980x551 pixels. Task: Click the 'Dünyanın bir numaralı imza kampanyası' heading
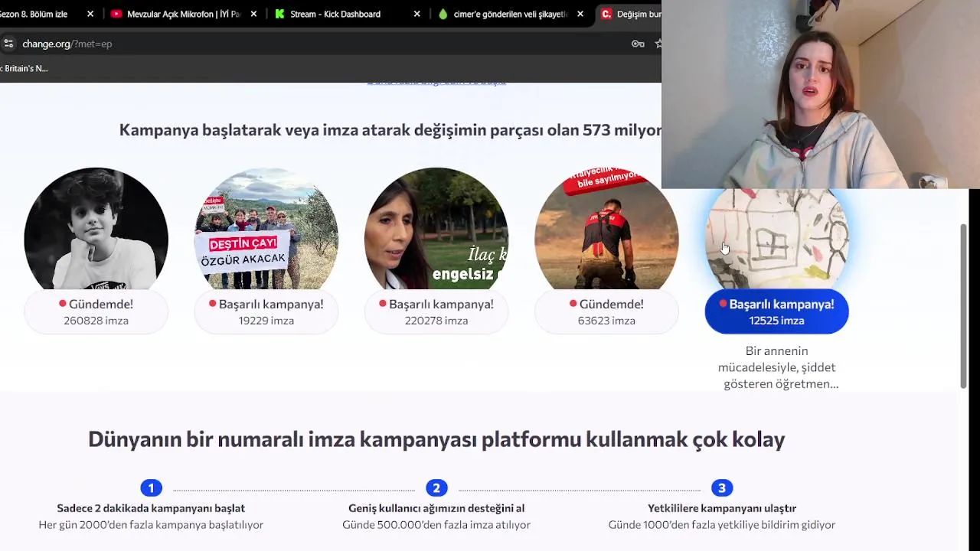[x=436, y=439]
